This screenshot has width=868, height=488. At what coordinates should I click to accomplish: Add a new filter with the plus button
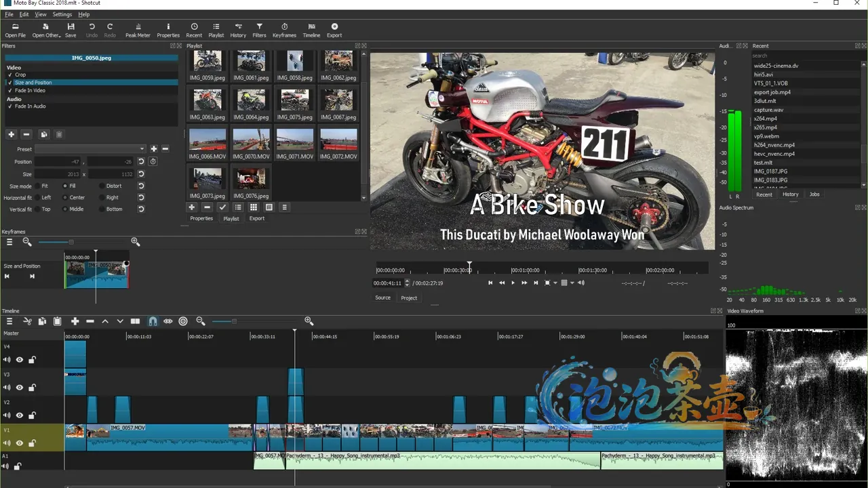tap(11, 134)
